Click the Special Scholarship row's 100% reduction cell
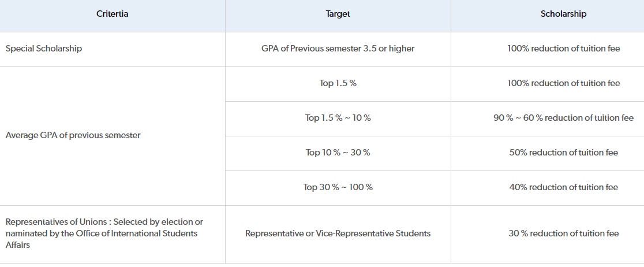The width and height of the screenshot is (644, 267). click(563, 49)
